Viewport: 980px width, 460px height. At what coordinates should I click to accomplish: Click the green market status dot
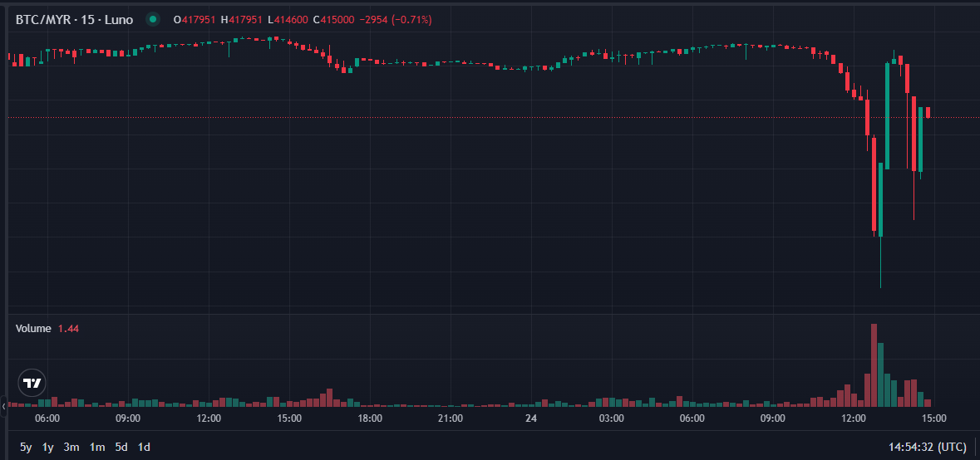tap(152, 19)
